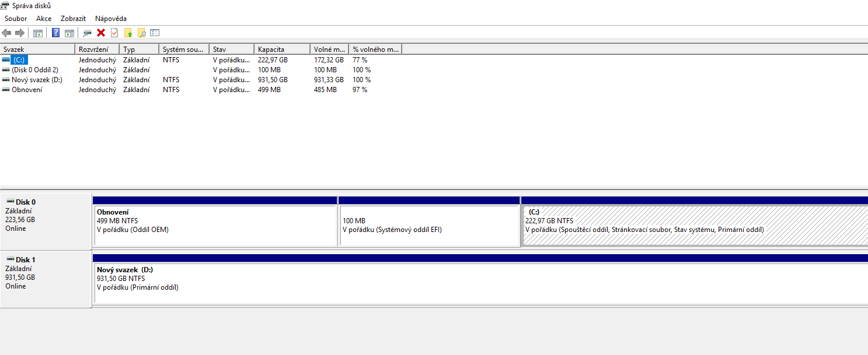The width and height of the screenshot is (868, 355).
Task: Open the Akce menu
Action: pyautogui.click(x=44, y=19)
